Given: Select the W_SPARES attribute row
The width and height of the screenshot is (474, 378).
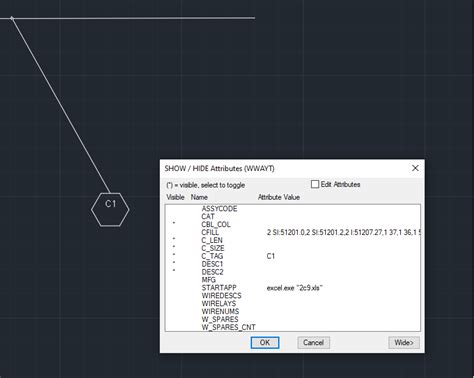Looking at the screenshot, I should pyautogui.click(x=293, y=319).
